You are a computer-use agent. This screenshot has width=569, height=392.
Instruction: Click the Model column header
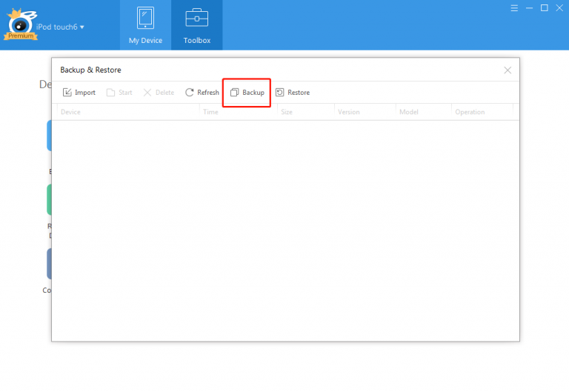(x=409, y=113)
